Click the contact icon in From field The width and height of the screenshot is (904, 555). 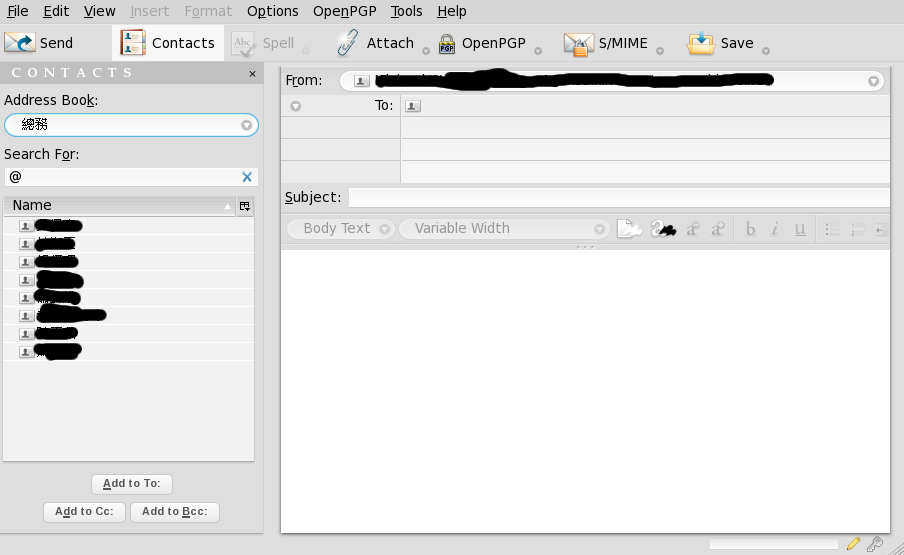361,81
